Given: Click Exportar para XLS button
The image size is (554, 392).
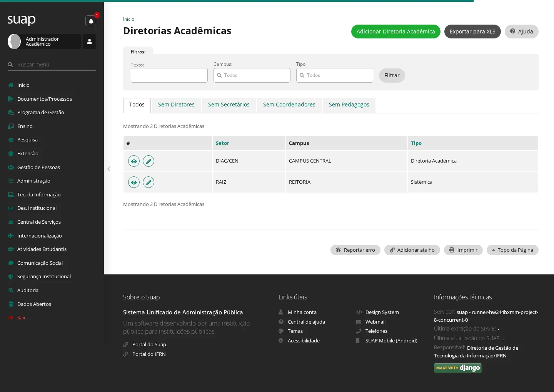Looking at the screenshot, I should [472, 32].
